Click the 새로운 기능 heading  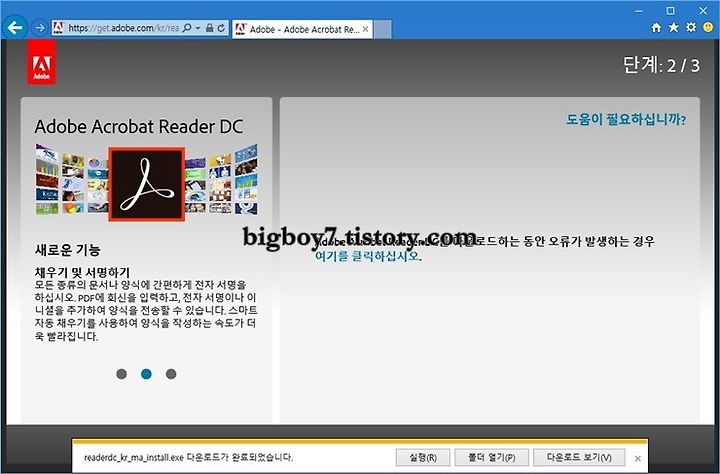pos(68,250)
